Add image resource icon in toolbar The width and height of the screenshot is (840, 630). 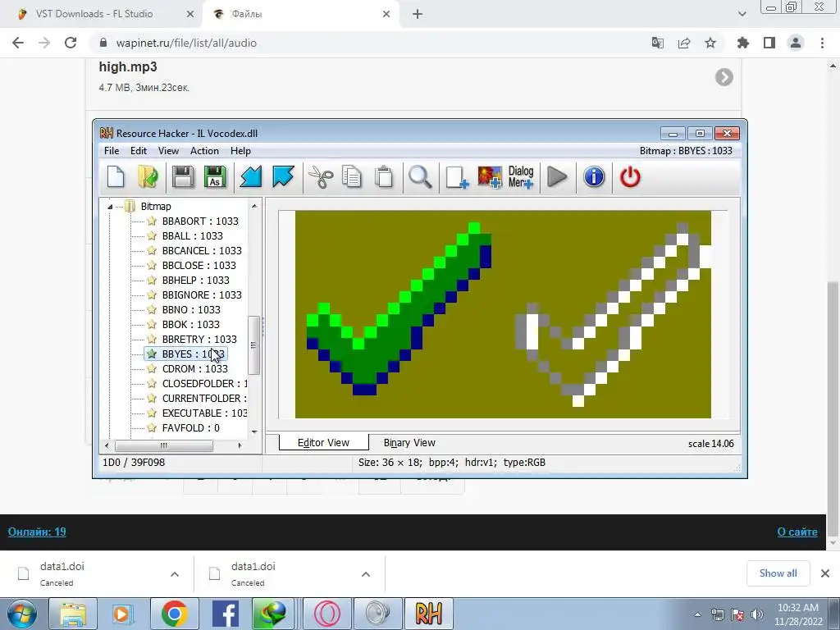click(490, 177)
